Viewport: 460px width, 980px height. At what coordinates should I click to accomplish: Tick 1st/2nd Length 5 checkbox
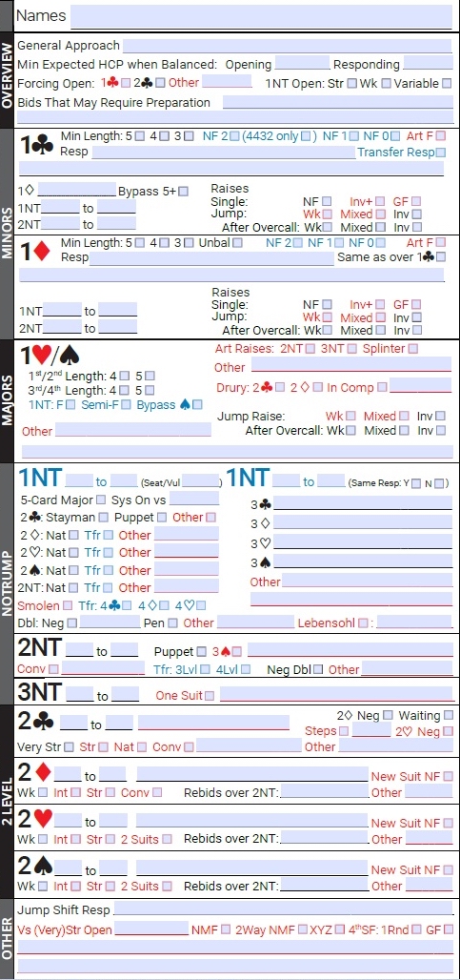tap(150, 376)
